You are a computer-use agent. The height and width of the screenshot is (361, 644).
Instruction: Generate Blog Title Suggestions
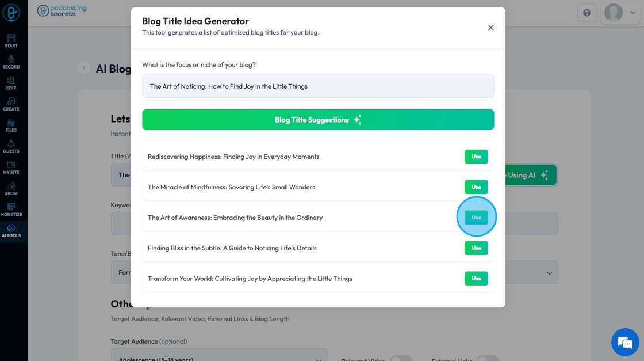tap(318, 120)
